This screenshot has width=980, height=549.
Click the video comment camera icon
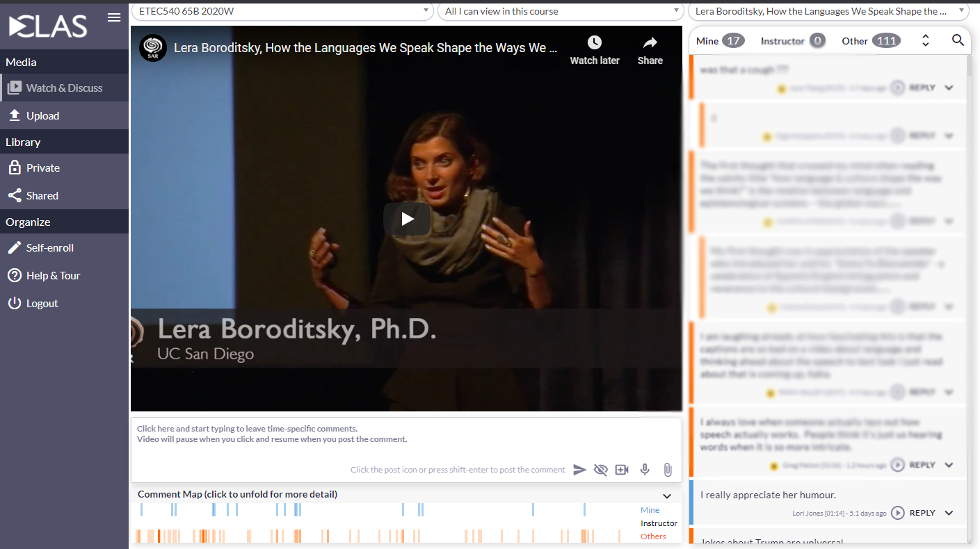click(x=622, y=469)
